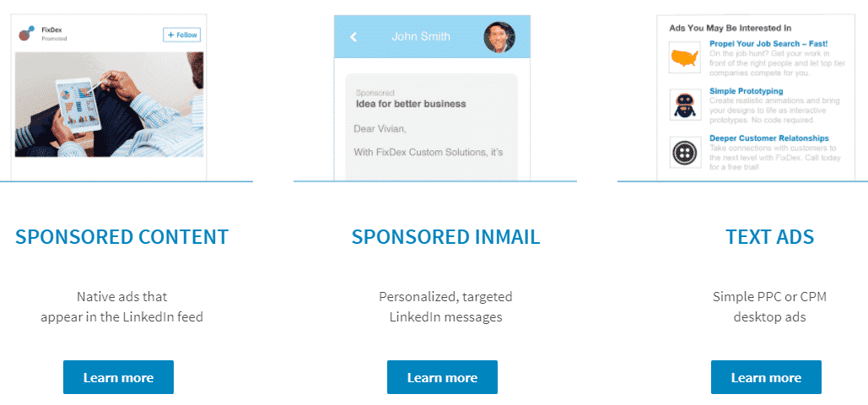The image size is (868, 405).
Task: Click the Text Ads heading
Action: click(769, 237)
